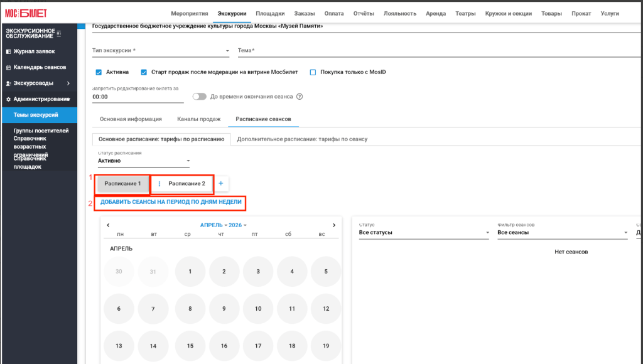Toggle Старт продаж после модерации checkbox
The height and width of the screenshot is (364, 643).
tap(144, 72)
